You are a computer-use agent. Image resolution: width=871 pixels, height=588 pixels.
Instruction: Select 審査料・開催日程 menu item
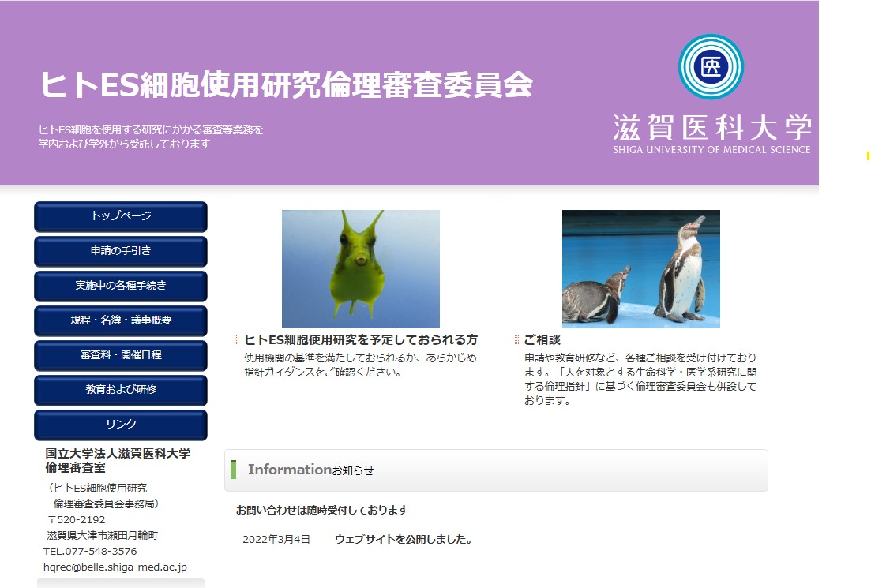point(121,355)
